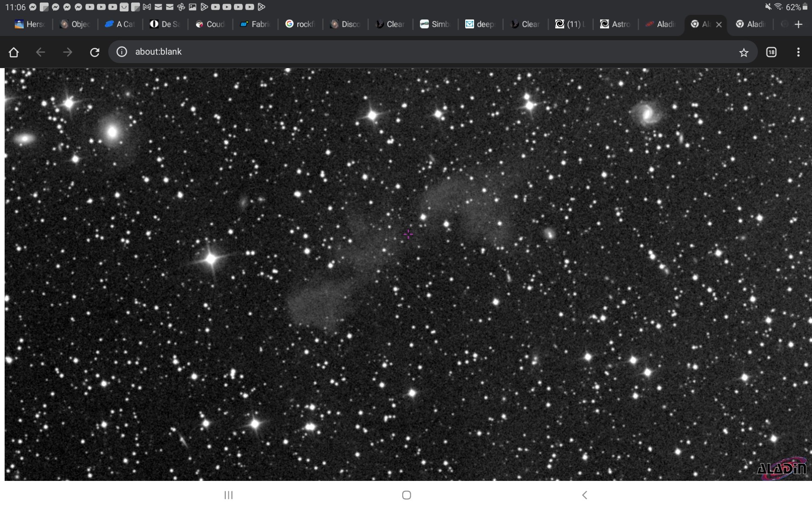This screenshot has height=508, width=812.
Task: Click the browser forward arrow
Action: point(68,52)
